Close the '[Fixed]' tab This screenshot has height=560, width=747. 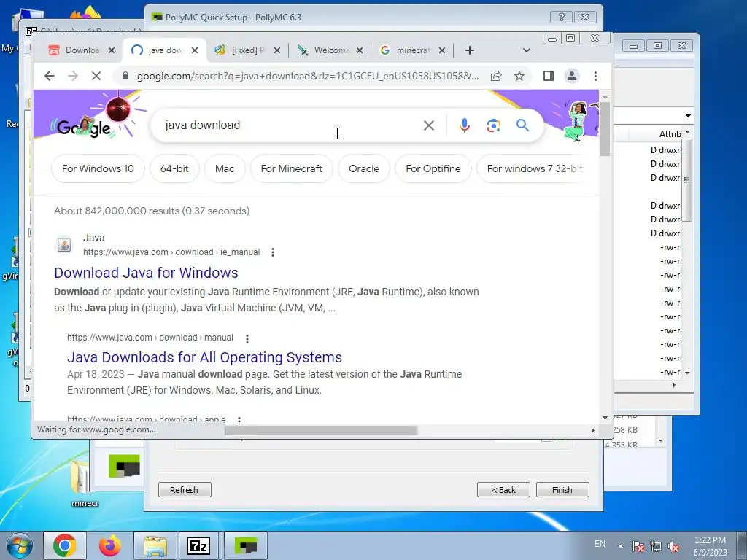pyautogui.click(x=277, y=50)
